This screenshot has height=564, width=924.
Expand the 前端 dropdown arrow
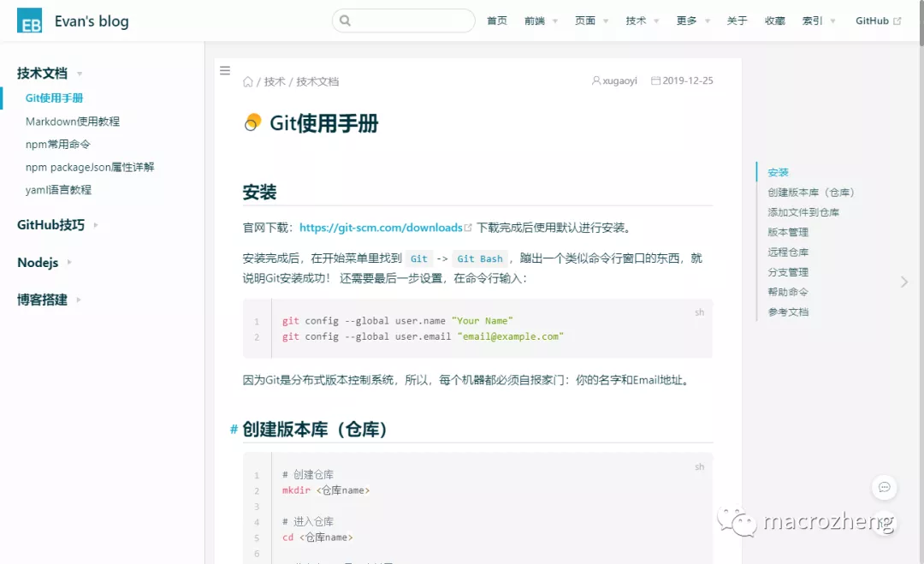pos(554,21)
